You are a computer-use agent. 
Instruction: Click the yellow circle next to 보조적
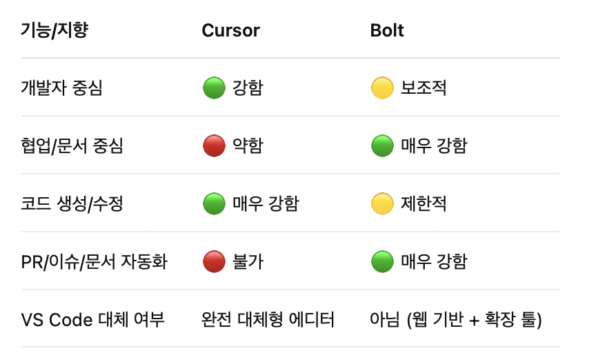(x=382, y=88)
